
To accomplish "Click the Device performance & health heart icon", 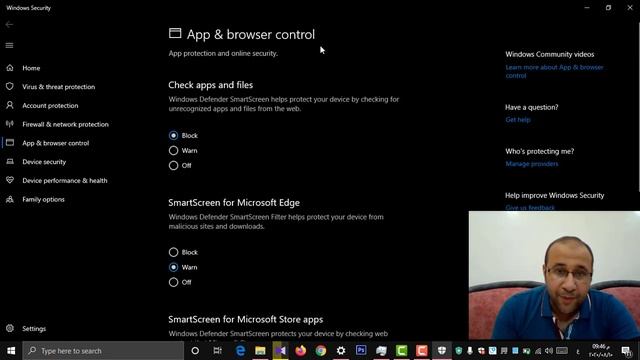I will tap(10, 180).
